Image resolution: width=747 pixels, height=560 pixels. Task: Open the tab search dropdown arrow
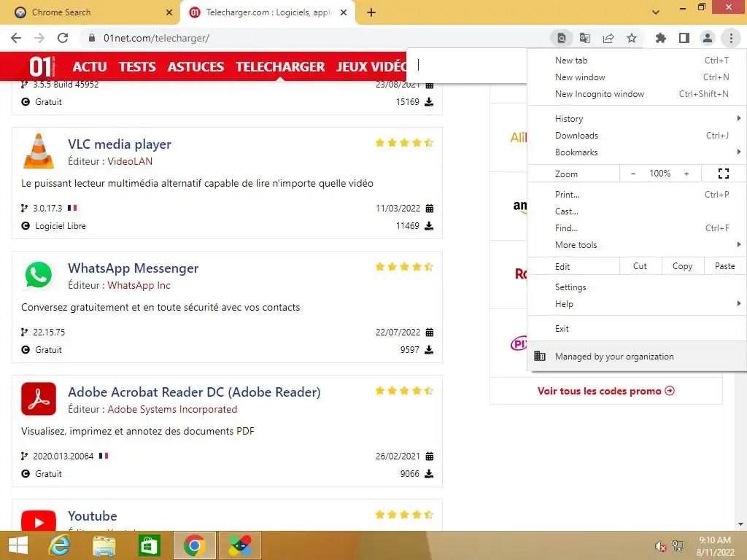click(x=656, y=12)
